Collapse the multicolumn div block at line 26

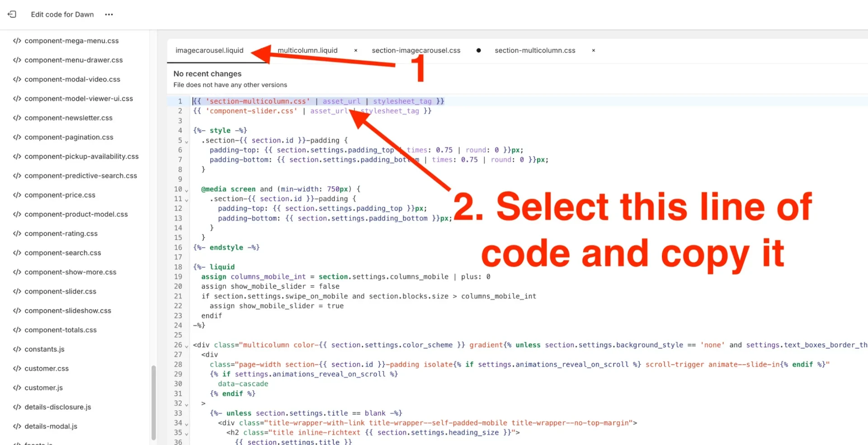pyautogui.click(x=186, y=345)
